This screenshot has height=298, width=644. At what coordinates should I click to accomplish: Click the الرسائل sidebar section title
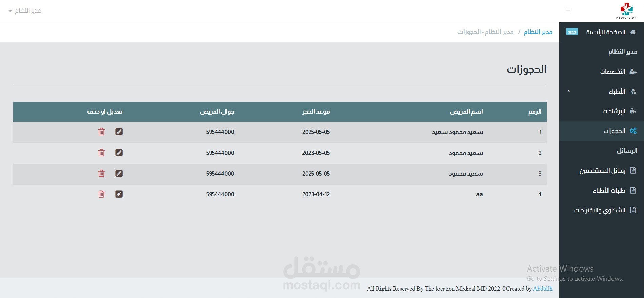[x=627, y=151]
